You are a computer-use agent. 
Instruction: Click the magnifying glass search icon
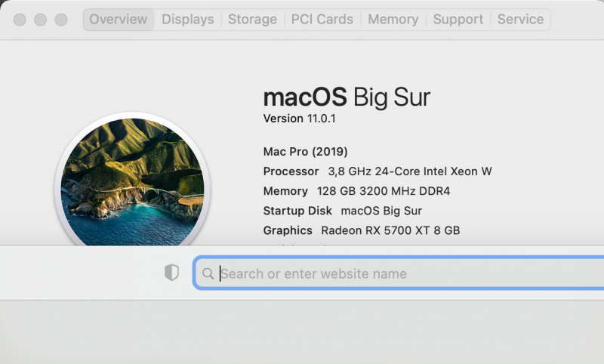click(208, 273)
